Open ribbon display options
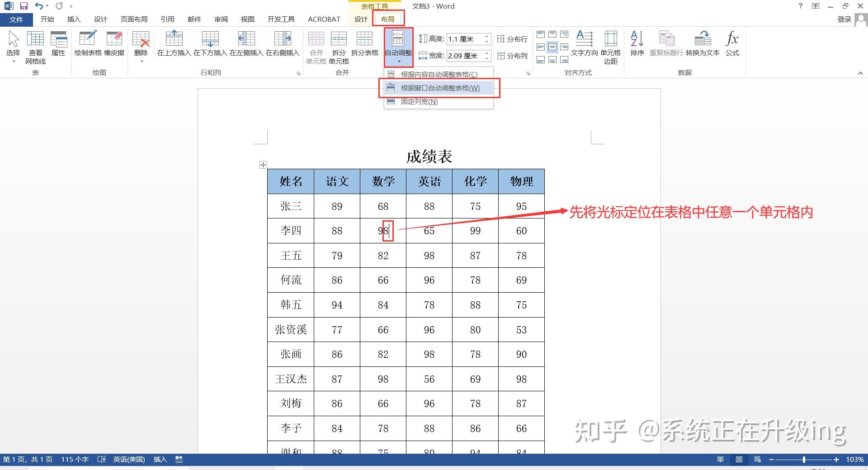 816,6
